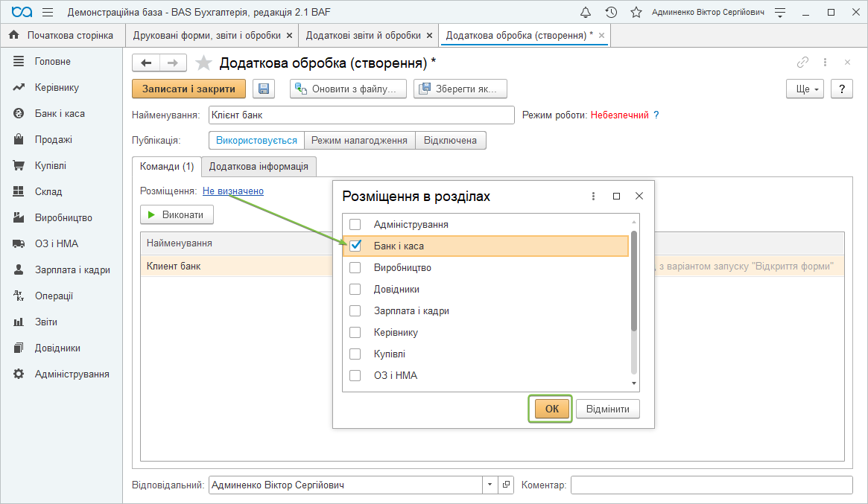The height and width of the screenshot is (504, 868).
Task: Check the Адміністрування checkbox
Action: 355,224
